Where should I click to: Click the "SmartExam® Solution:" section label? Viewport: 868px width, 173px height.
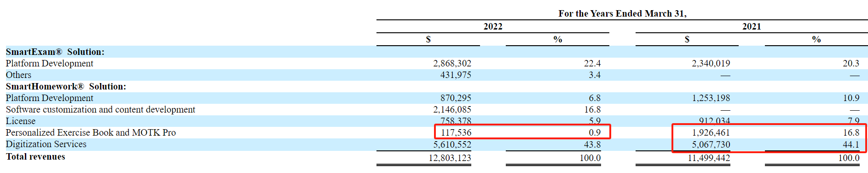[x=55, y=52]
